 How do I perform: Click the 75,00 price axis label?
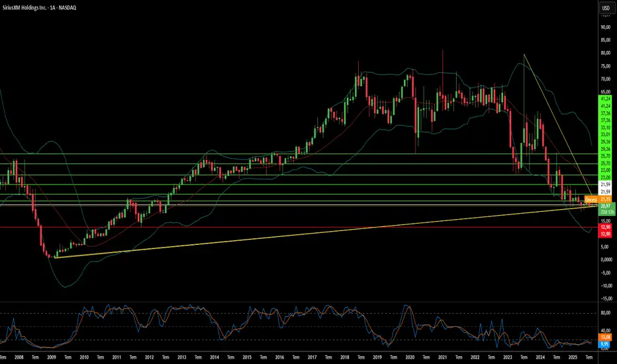pyautogui.click(x=606, y=66)
